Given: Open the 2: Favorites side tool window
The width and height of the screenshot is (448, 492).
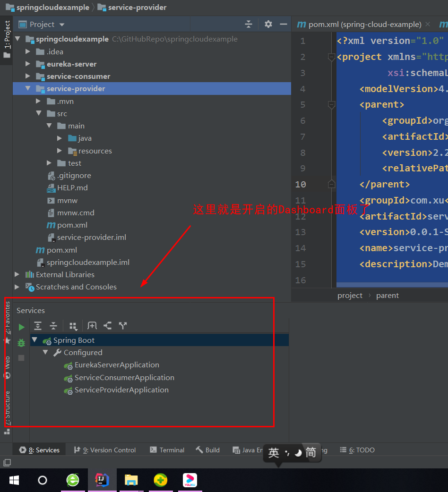Looking at the screenshot, I should 7,322.
